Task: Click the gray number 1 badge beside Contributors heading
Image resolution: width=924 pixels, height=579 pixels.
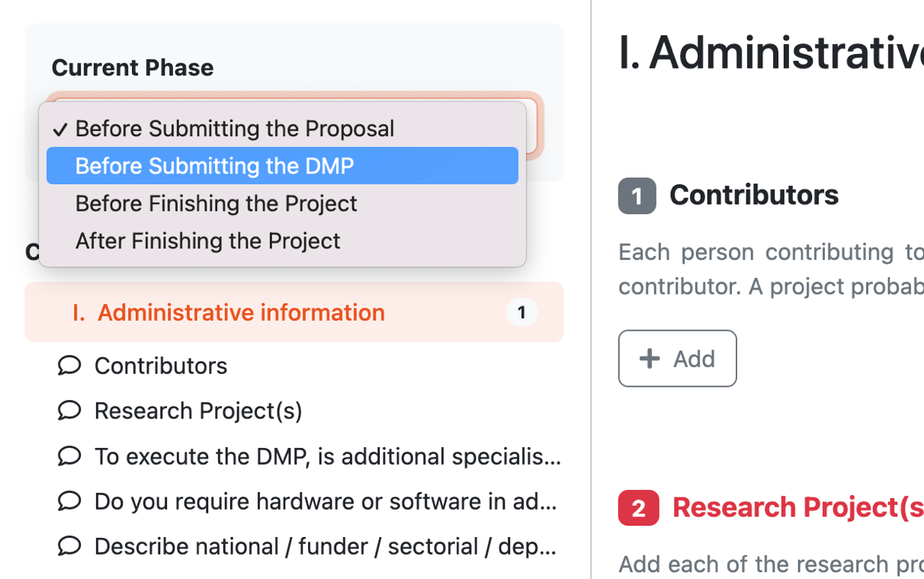Action: [x=637, y=196]
